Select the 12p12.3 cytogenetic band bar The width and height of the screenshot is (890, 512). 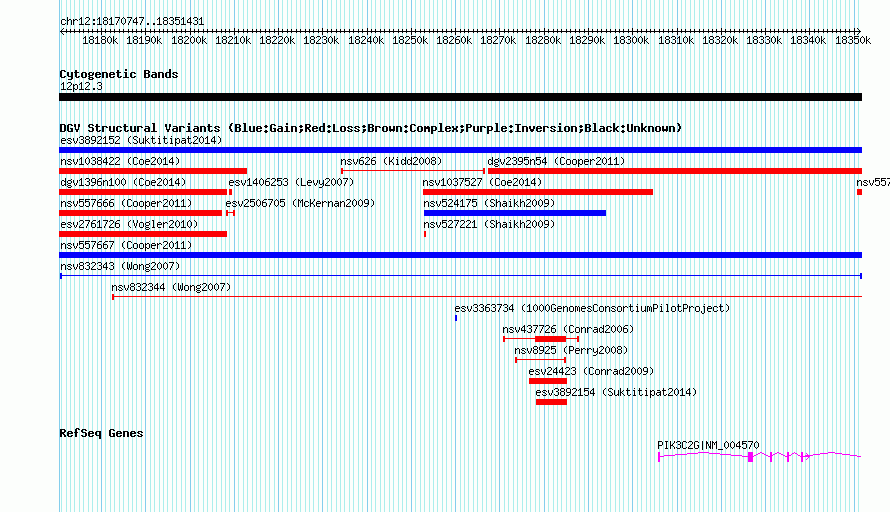point(460,97)
